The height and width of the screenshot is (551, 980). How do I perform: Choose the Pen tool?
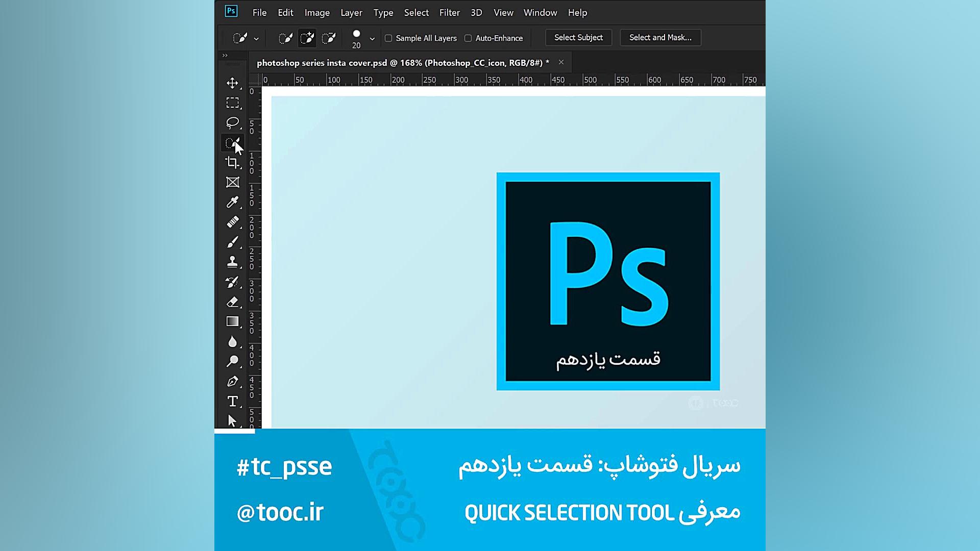click(232, 382)
